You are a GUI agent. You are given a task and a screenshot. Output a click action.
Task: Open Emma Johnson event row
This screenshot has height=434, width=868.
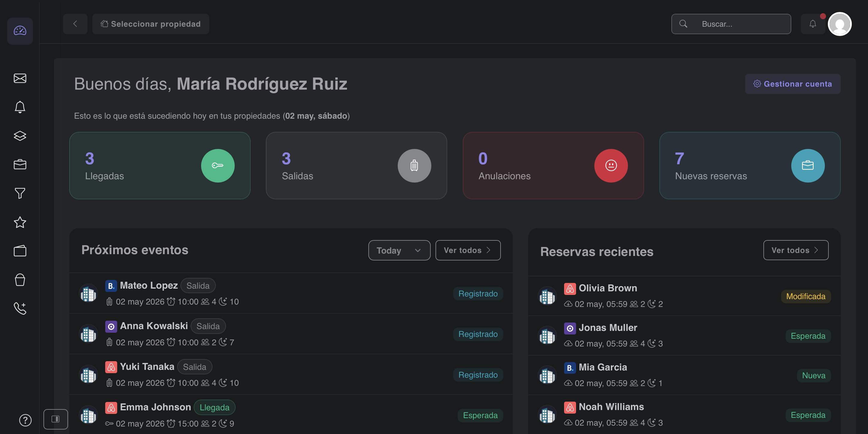click(291, 415)
